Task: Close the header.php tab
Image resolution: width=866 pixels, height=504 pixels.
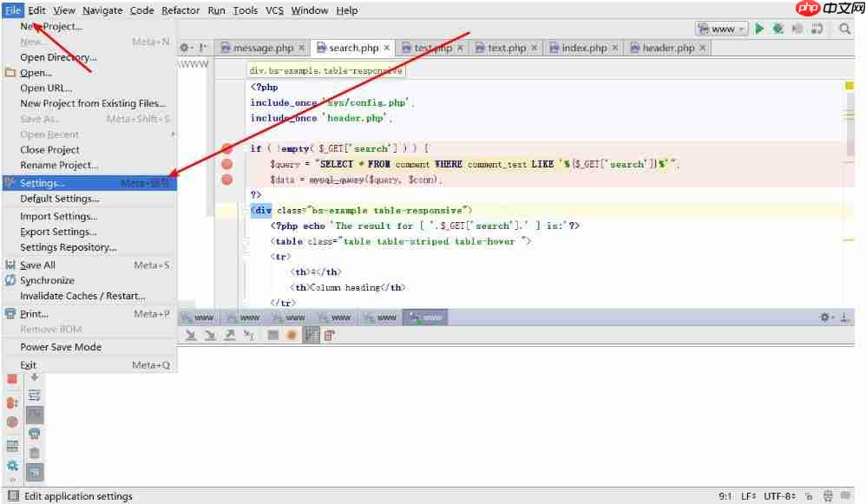Action: tap(702, 48)
